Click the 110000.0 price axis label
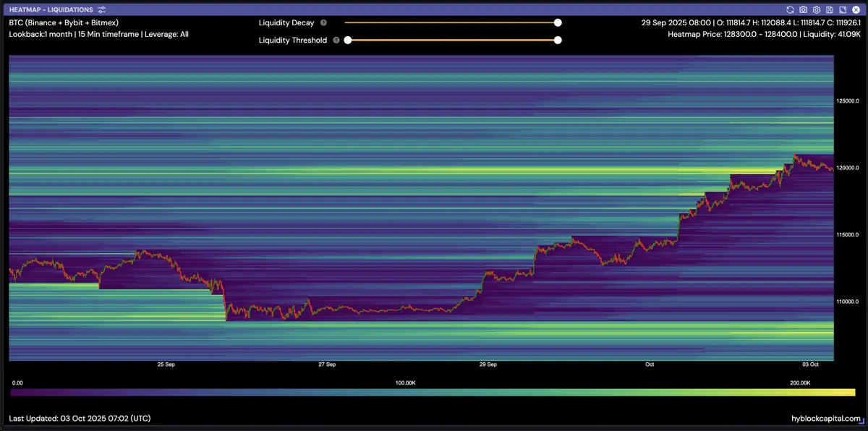Screen dimensions: 868x431 click(x=848, y=302)
